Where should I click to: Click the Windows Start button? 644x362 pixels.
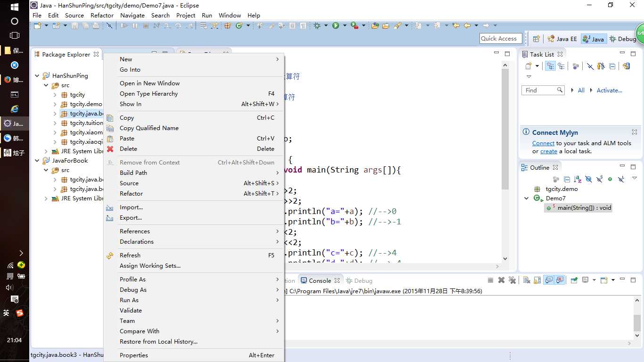[x=14, y=7]
